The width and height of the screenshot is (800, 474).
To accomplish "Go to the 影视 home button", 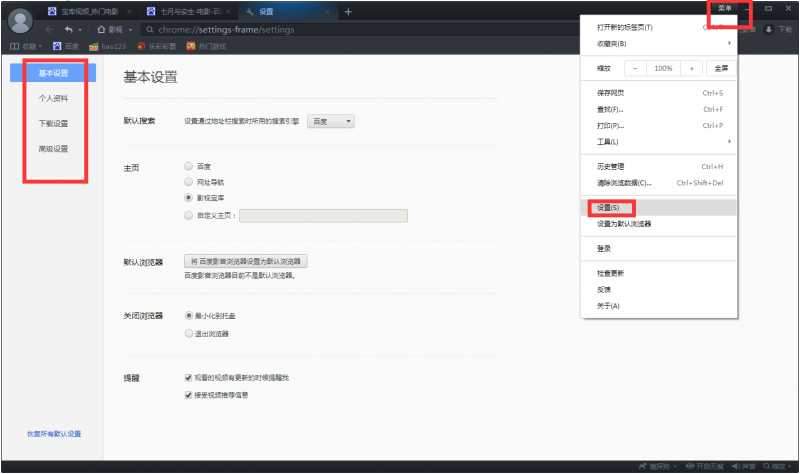I will (x=110, y=30).
